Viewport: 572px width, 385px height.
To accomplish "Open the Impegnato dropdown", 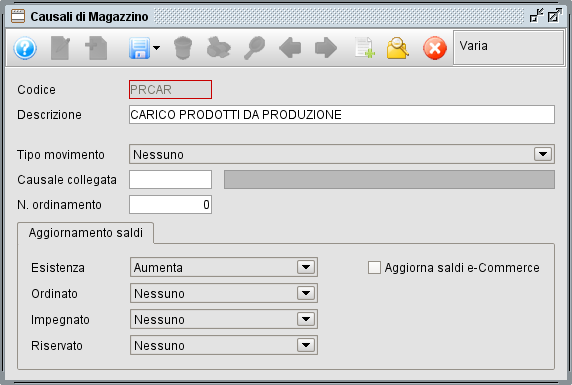I will (224, 319).
